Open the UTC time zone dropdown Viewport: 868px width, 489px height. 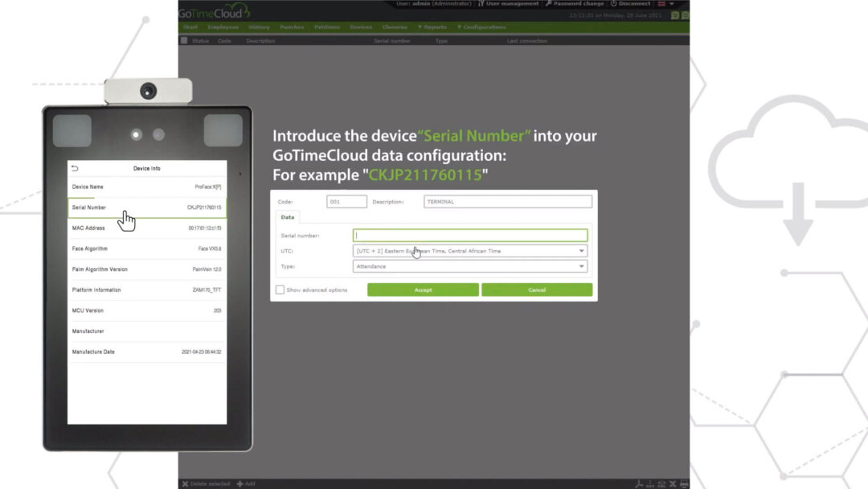(x=582, y=250)
